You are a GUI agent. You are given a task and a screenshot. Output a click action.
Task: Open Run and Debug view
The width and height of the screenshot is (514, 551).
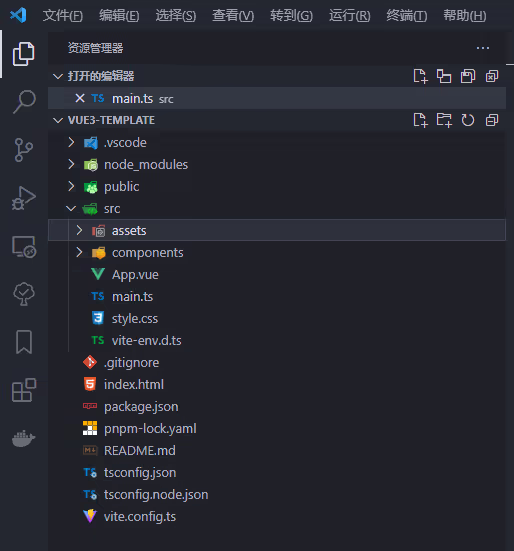24,198
